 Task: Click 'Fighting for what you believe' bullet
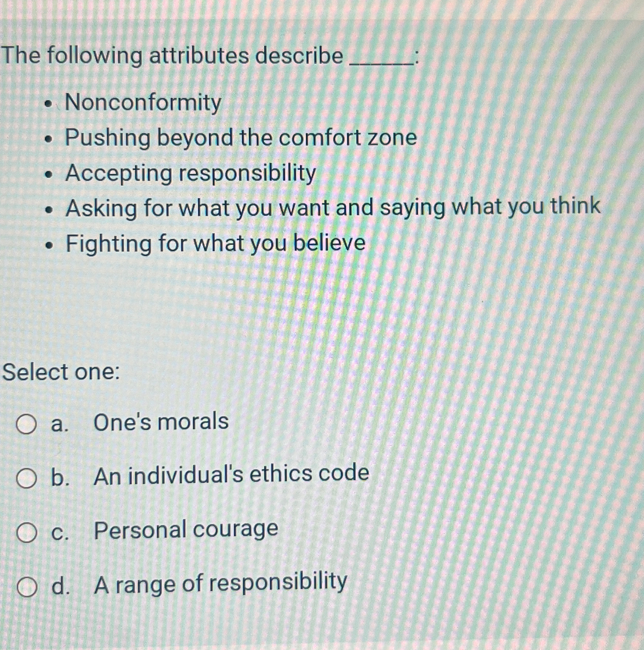[216, 244]
